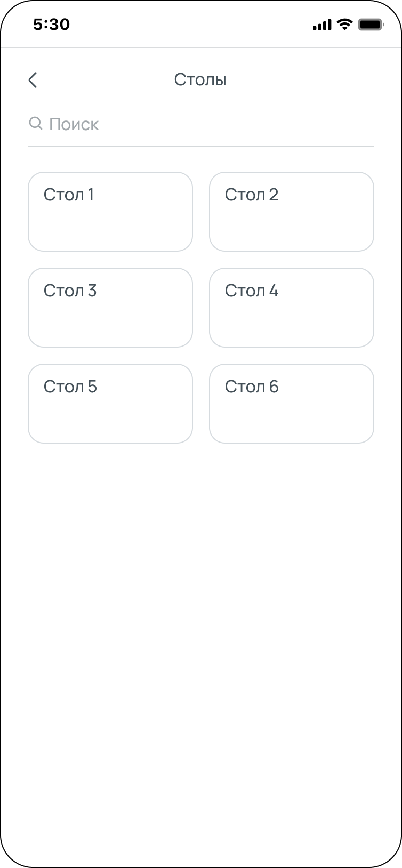Tap the cellular signal icon

click(321, 25)
